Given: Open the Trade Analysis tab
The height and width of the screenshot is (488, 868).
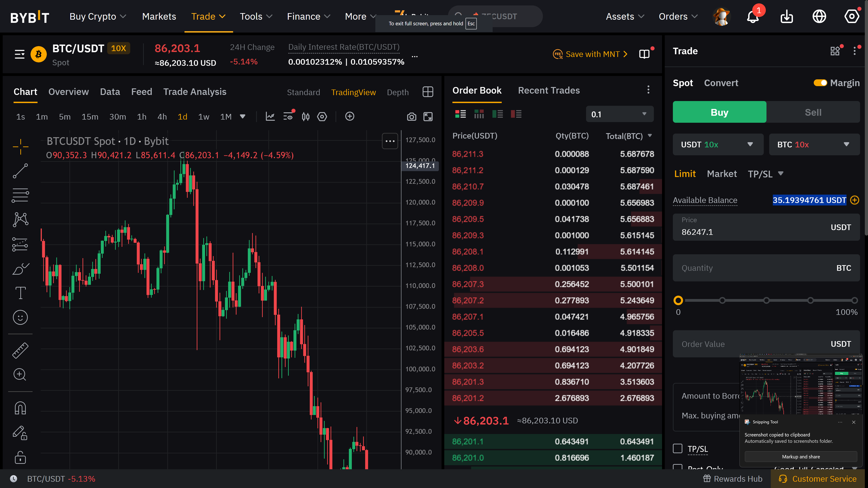Looking at the screenshot, I should [195, 92].
